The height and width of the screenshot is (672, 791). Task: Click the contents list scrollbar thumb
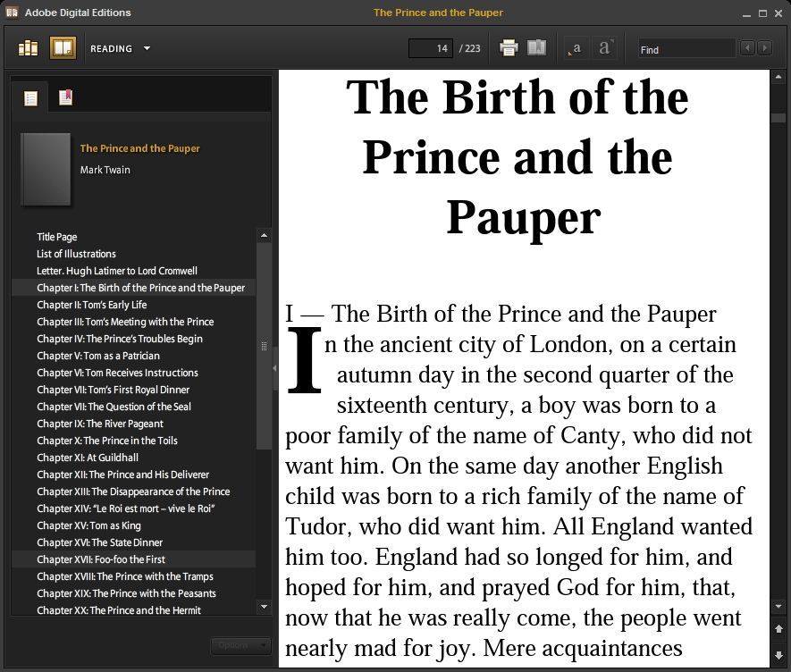(264, 346)
